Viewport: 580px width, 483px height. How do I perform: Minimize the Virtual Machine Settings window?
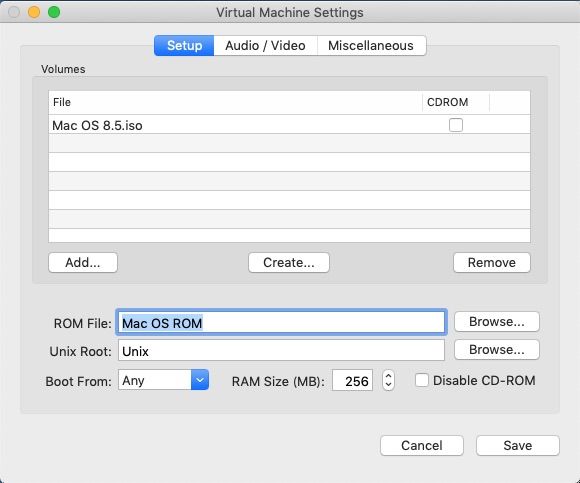click(x=34, y=12)
